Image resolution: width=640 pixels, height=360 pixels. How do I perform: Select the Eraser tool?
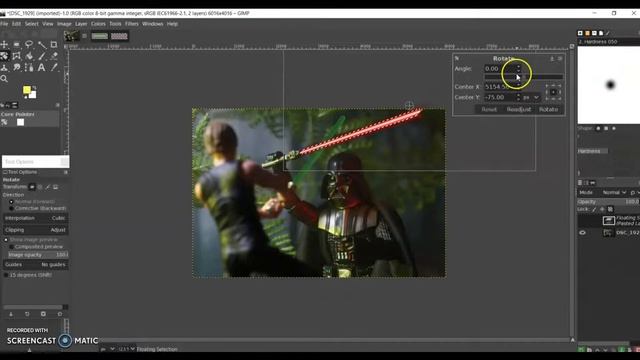coord(54,56)
